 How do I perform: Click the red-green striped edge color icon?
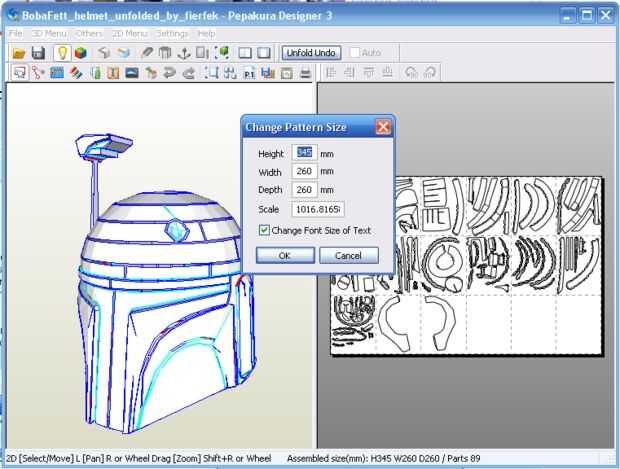coord(76,73)
